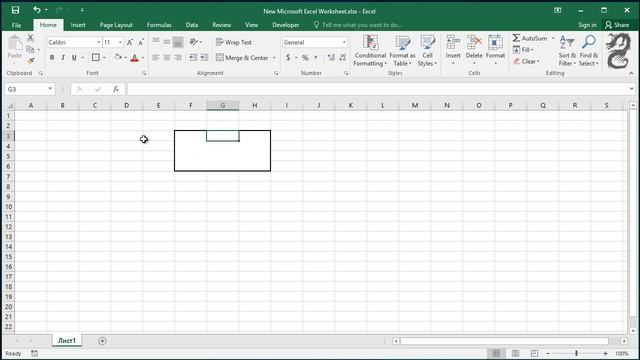640x360 pixels.
Task: Expand Merge & Center options arrow
Action: (x=274, y=58)
